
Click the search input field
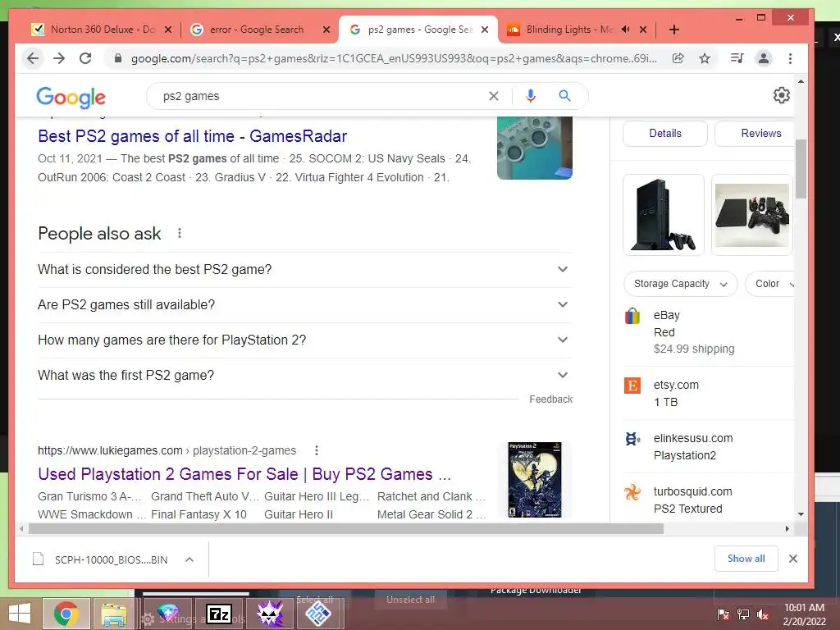322,96
